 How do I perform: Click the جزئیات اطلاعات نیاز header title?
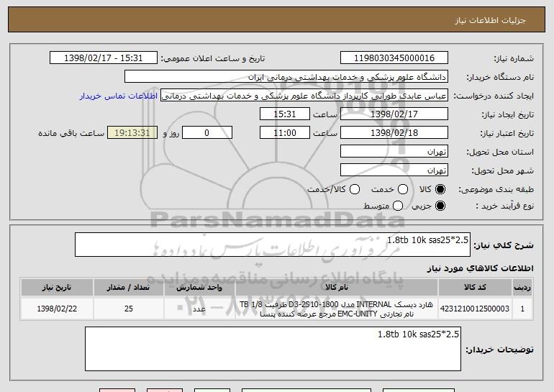[x=490, y=20]
